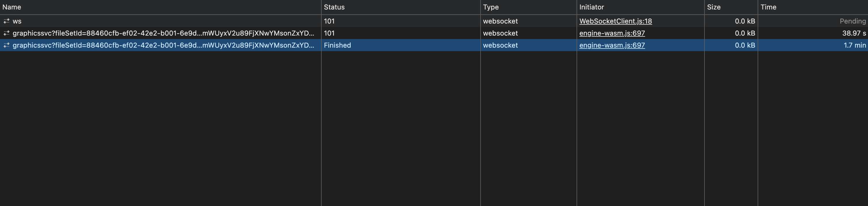Click the 1.7 min time cell
Screen dimensions: 868x206
[854, 45]
